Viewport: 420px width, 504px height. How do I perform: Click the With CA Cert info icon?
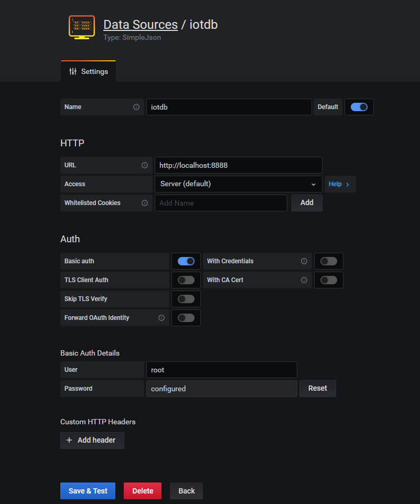coord(304,280)
